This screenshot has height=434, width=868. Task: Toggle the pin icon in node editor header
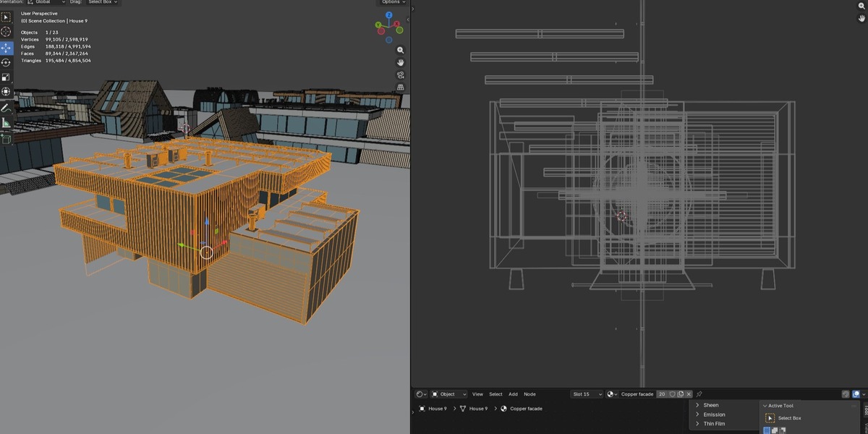[699, 394]
